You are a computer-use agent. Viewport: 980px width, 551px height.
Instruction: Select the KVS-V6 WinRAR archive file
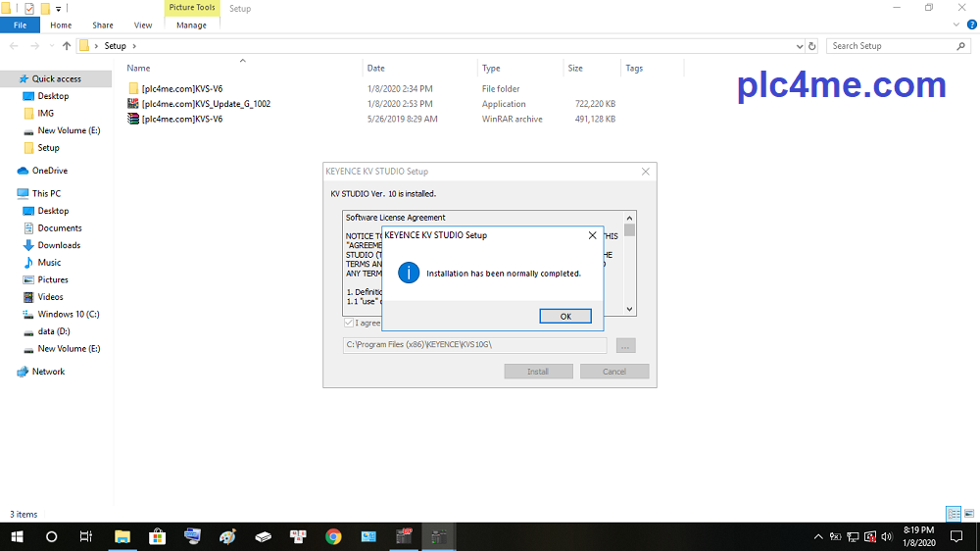[x=182, y=119]
